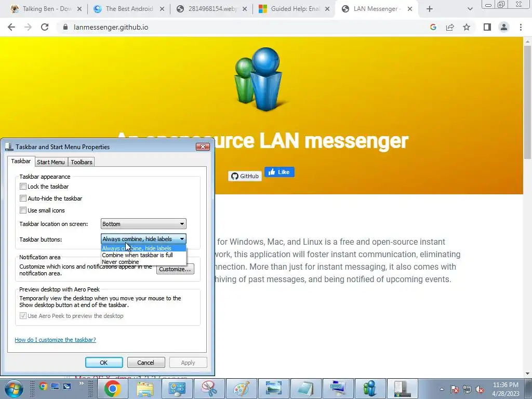The height and width of the screenshot is (399, 532).
Task: Open a new Chrome tab
Action: (x=430, y=9)
